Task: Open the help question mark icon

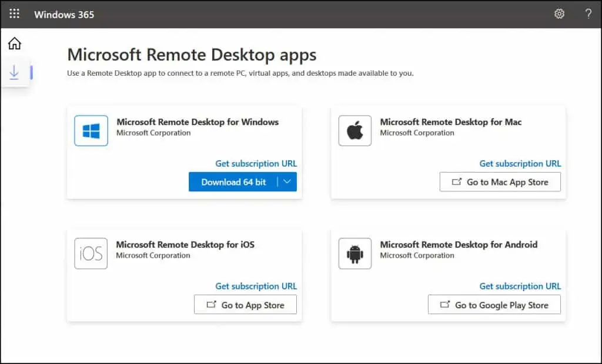Action: (588, 14)
